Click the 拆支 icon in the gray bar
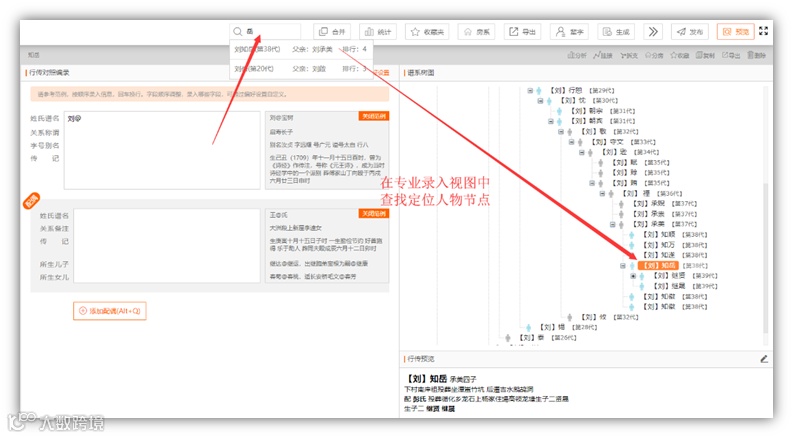The width and height of the screenshot is (793, 438). click(x=629, y=55)
